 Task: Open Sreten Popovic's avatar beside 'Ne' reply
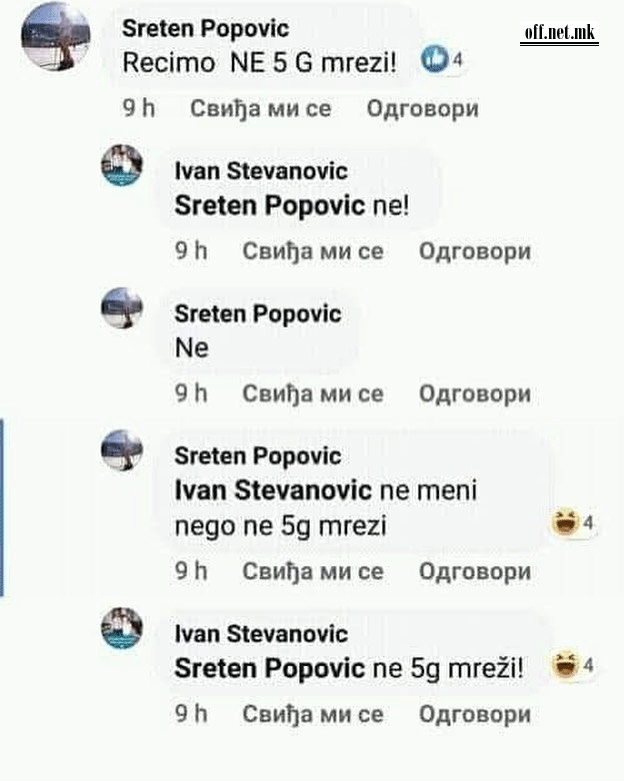point(122,308)
